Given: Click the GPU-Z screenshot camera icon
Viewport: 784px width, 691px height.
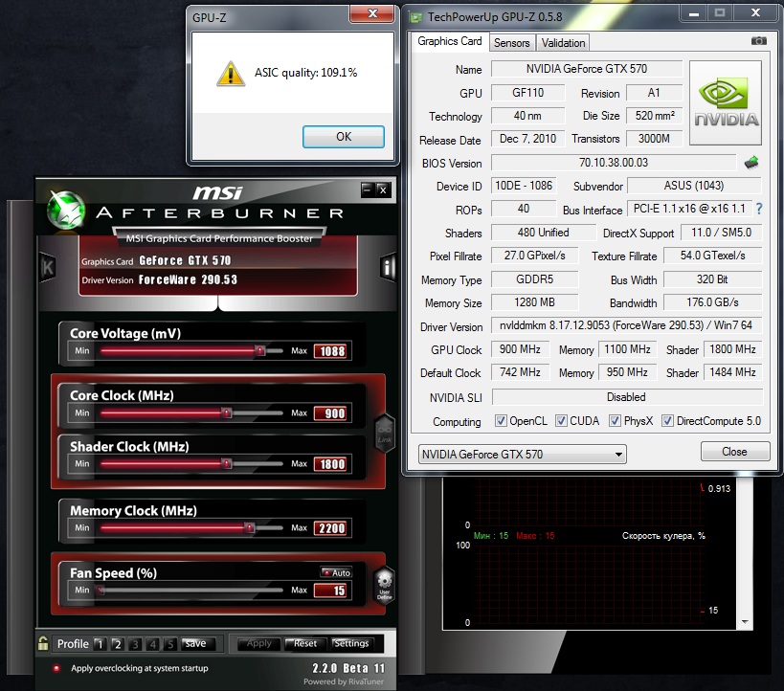Looking at the screenshot, I should pyautogui.click(x=758, y=41).
